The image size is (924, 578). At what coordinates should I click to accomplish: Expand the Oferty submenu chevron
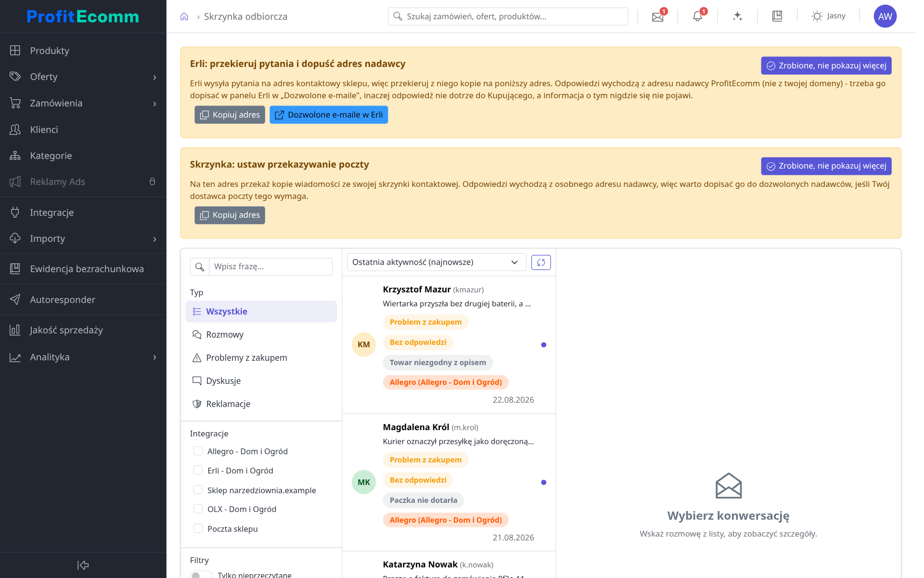[x=154, y=77]
